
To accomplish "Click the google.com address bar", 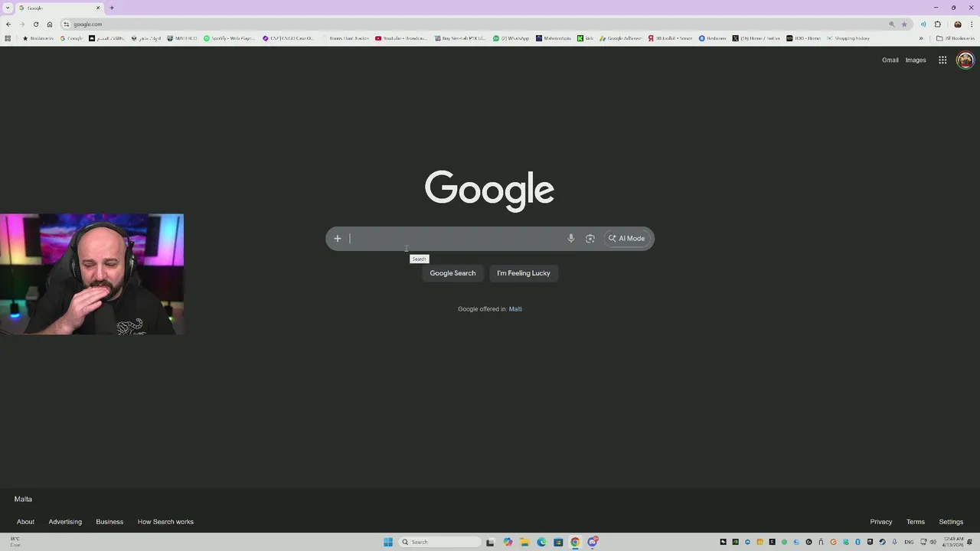I will pyautogui.click(x=475, y=24).
